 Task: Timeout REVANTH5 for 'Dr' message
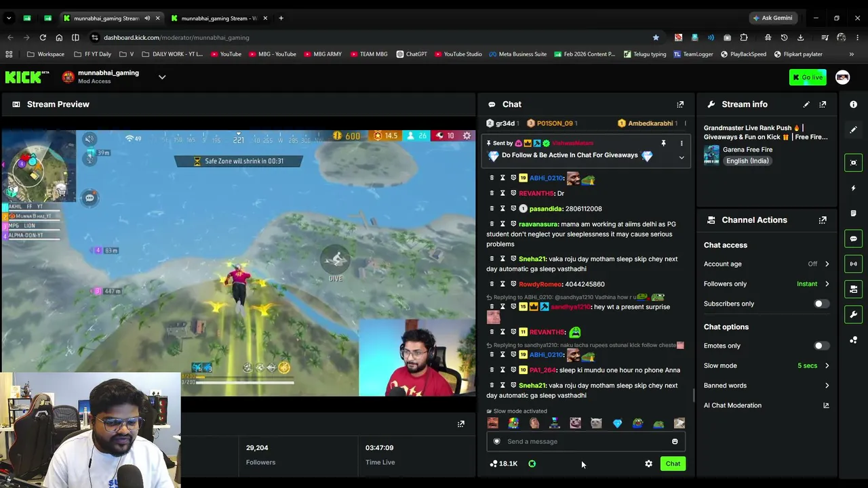[502, 193]
